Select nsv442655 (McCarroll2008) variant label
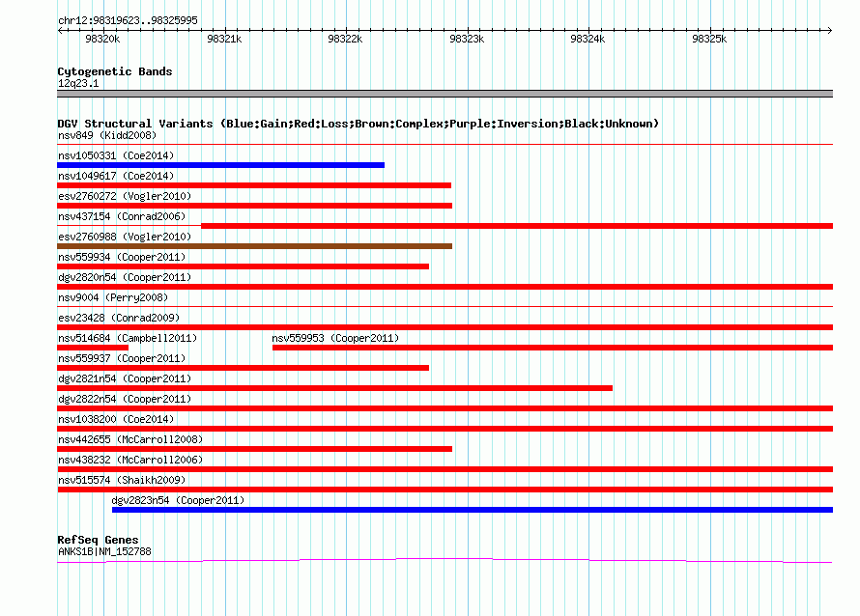The height and width of the screenshot is (616, 860). [x=130, y=439]
